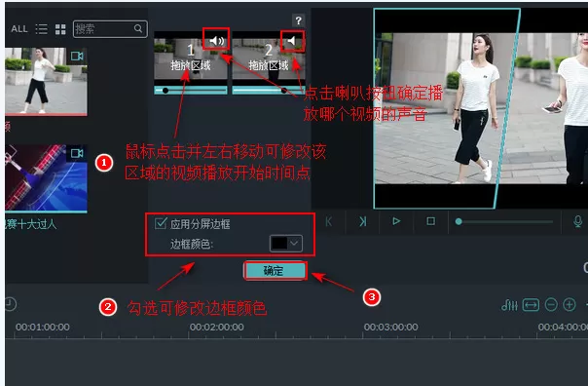Click drop zone 1 拖放区域
Image resolution: width=588 pixels, height=386 pixels.
191,58
